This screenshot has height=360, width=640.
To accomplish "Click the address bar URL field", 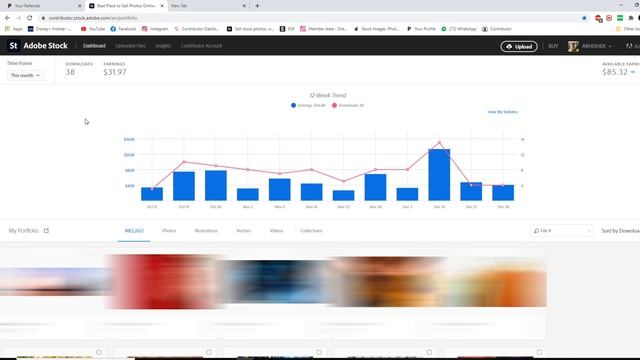I will 310,18.
